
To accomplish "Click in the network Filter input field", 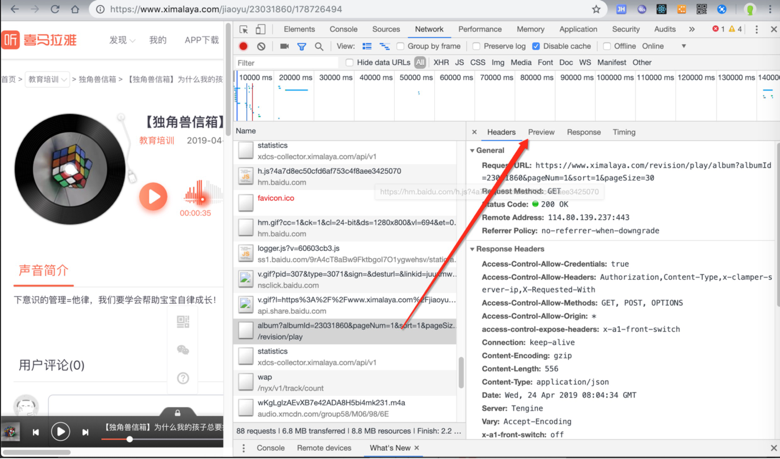I will tap(287, 63).
